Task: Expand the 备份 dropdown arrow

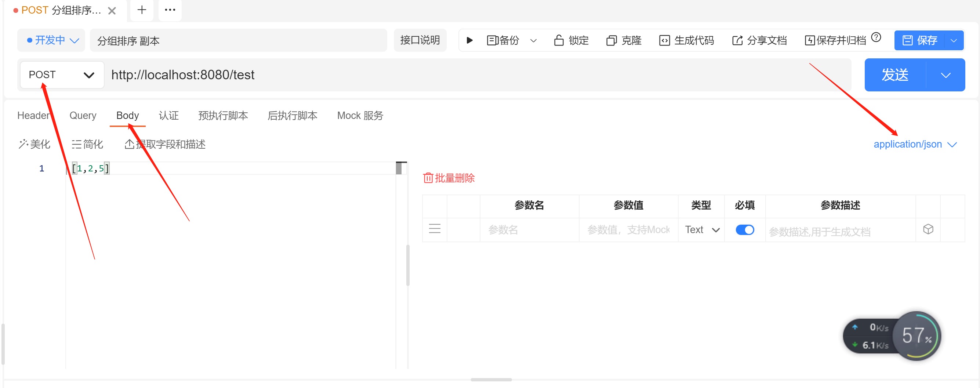Action: coord(533,40)
